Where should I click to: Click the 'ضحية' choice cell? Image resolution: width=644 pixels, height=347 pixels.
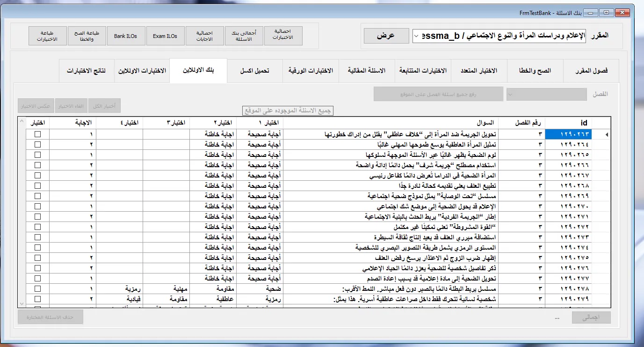260,289
